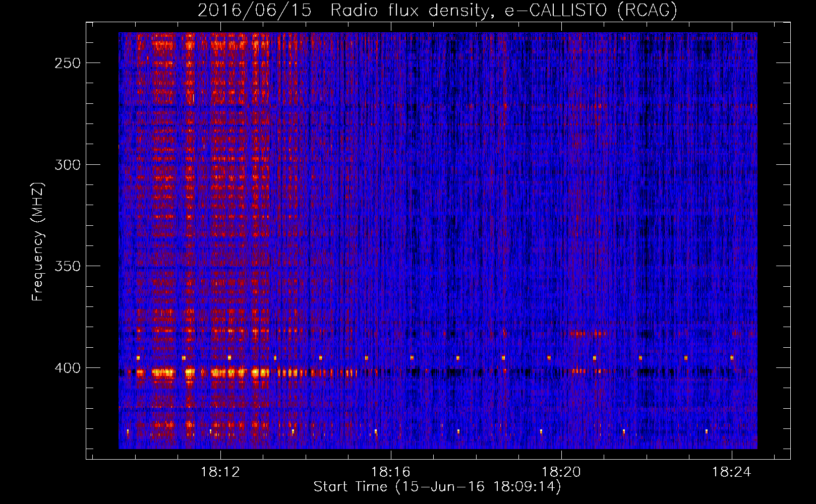This screenshot has height=504, width=816.
Task: Click the 18:16 time tick label
Action: point(391,472)
